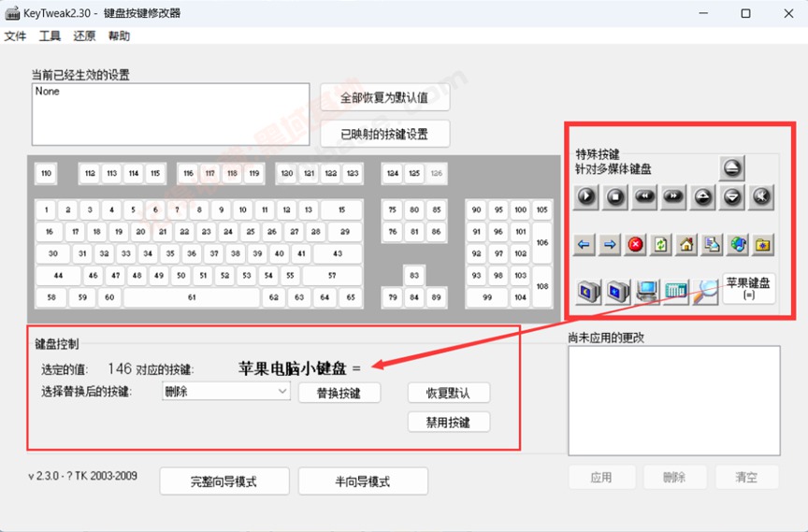This screenshot has height=532, width=808.
Task: Open the 还原 menu
Action: (84, 36)
